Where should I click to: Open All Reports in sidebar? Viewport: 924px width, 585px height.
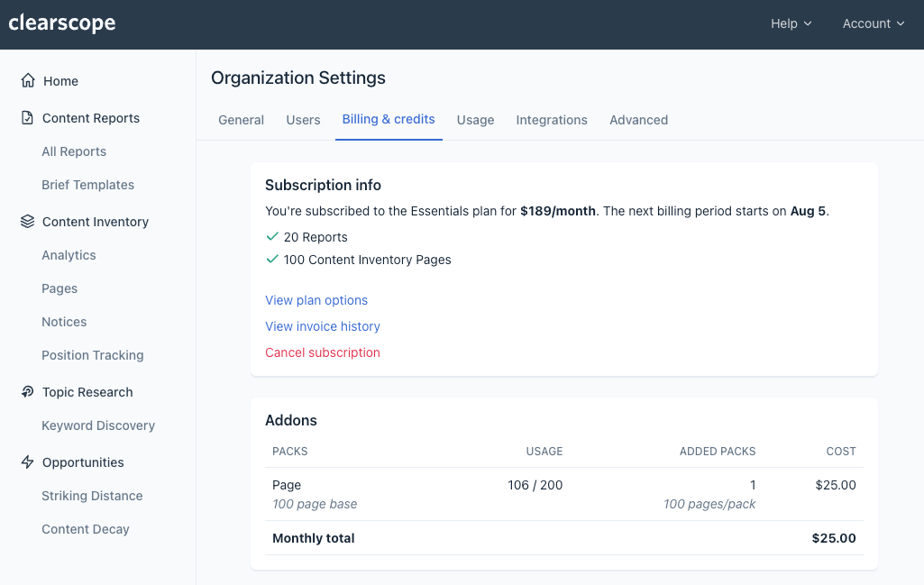74,151
